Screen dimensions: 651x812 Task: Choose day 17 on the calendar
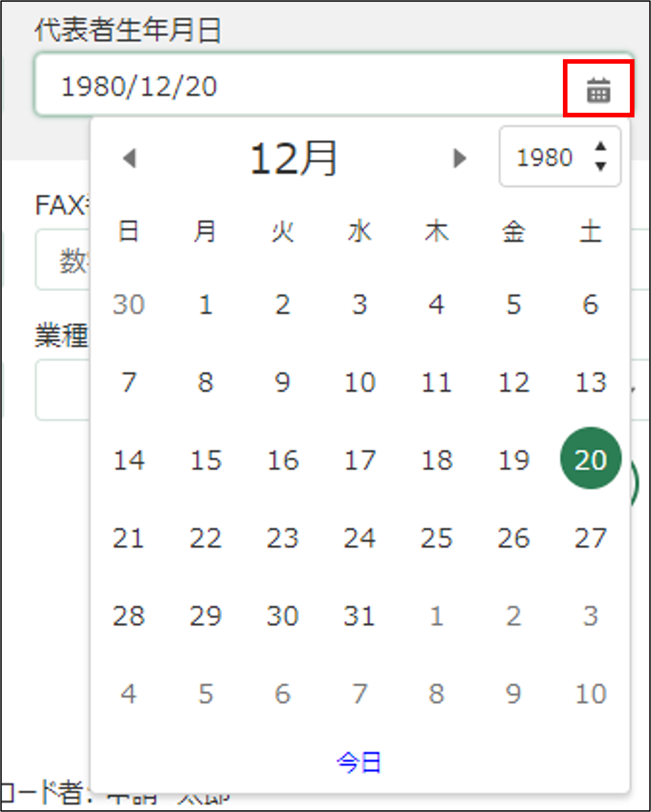point(359,460)
